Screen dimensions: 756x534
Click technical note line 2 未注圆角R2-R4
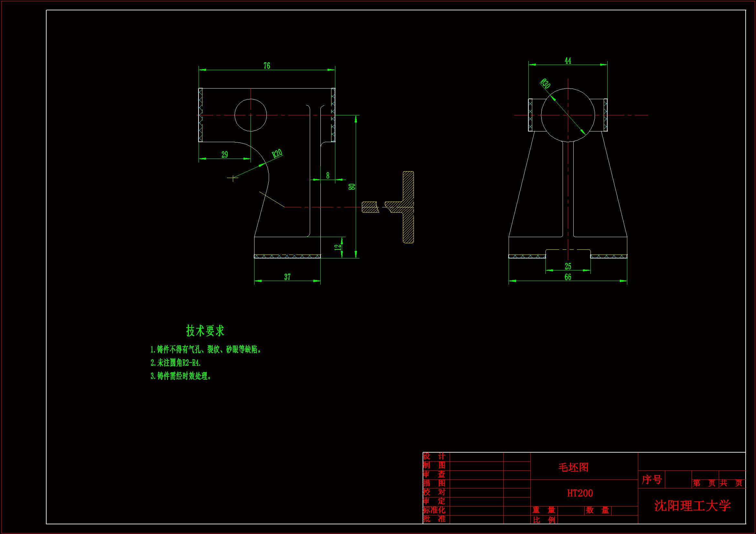pos(176,362)
